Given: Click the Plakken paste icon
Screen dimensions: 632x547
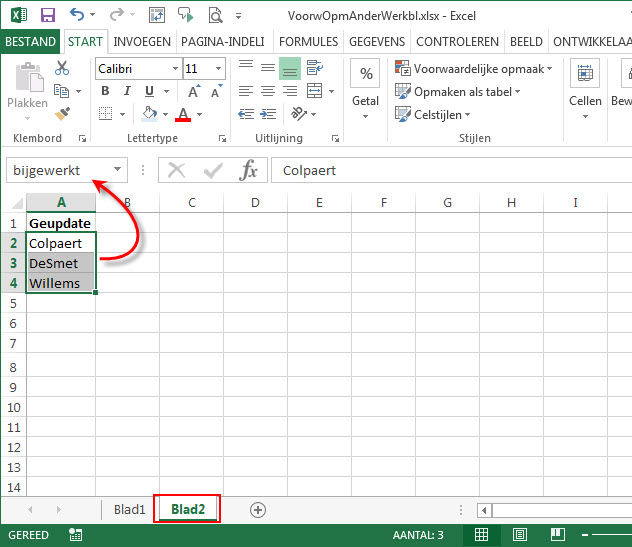Looking at the screenshot, I should coord(28,77).
